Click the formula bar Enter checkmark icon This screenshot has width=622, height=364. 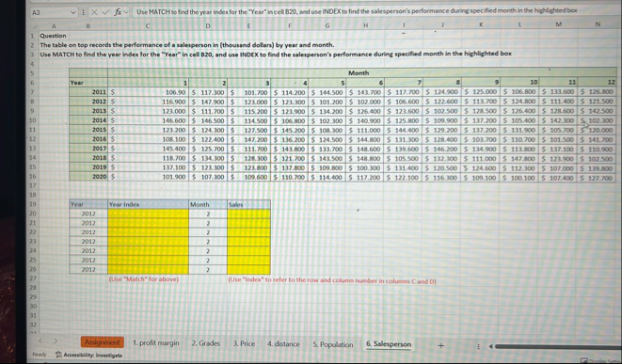(105, 12)
